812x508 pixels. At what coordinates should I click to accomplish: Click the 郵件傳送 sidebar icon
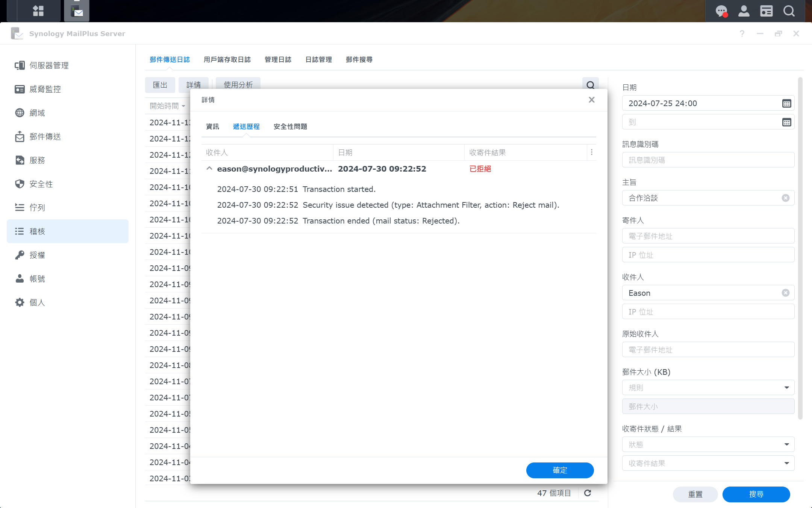(x=18, y=136)
